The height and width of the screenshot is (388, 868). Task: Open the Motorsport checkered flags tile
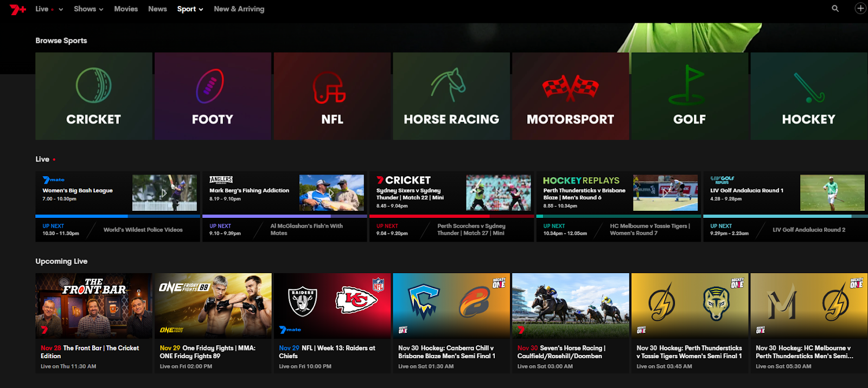point(571,96)
